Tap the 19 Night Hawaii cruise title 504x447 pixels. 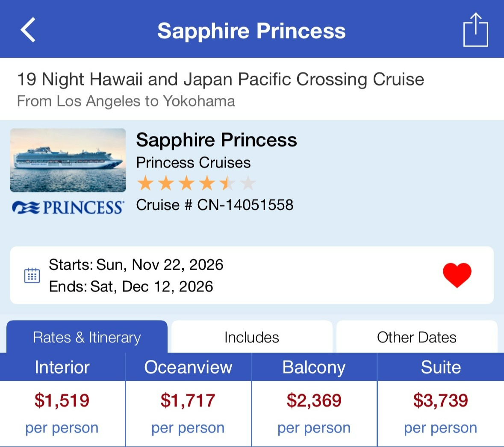[x=220, y=79]
